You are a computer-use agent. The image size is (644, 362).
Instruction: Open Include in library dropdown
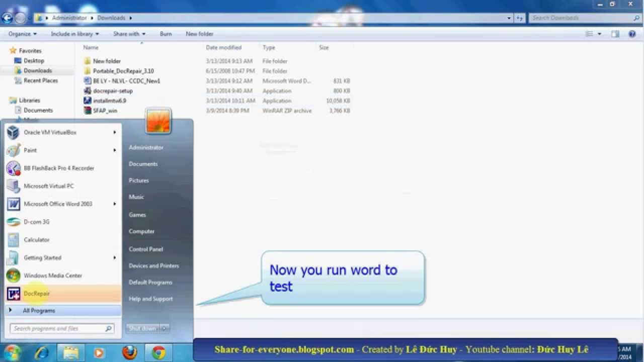tap(75, 34)
